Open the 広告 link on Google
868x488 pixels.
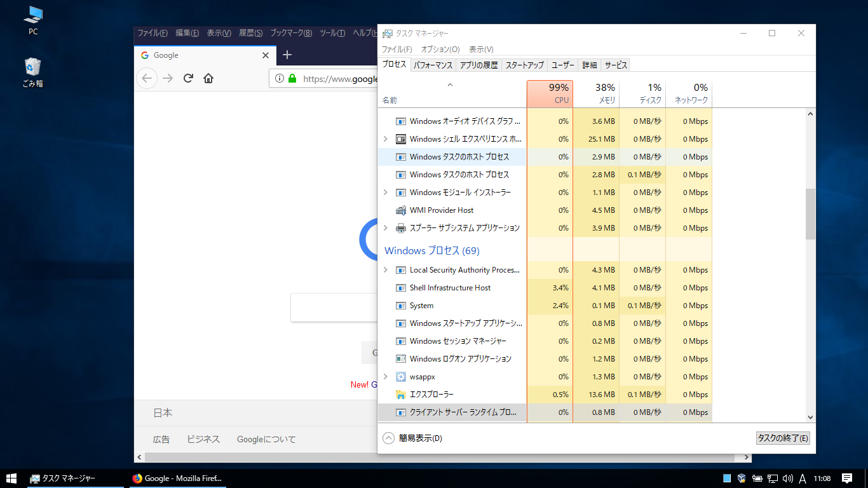click(x=161, y=439)
